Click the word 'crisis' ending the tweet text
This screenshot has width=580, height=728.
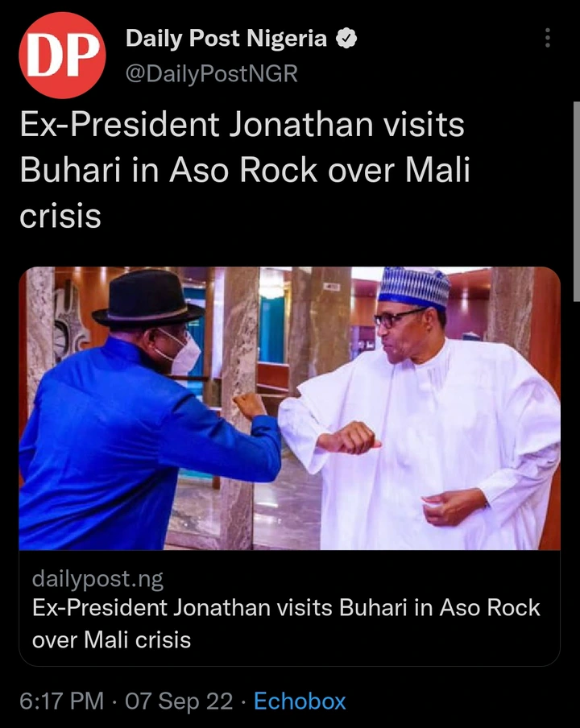tap(60, 216)
